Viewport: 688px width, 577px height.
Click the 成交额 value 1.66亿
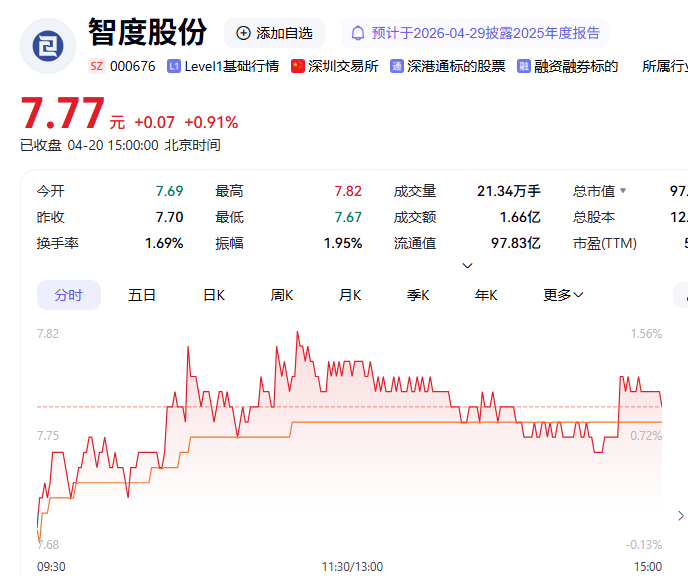coord(520,217)
